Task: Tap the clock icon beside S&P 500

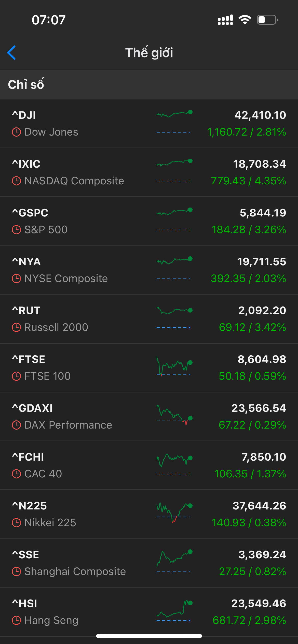Action: click(17, 230)
